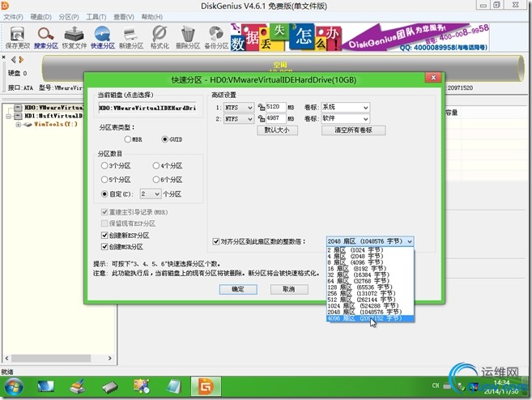
Task: Open the memory chip taskbar icon
Action: click(110, 387)
